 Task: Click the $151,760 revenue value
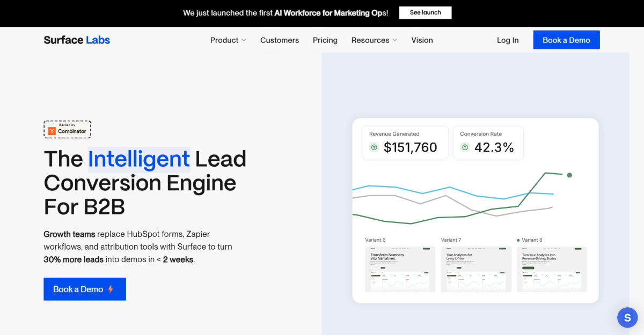[x=411, y=147]
